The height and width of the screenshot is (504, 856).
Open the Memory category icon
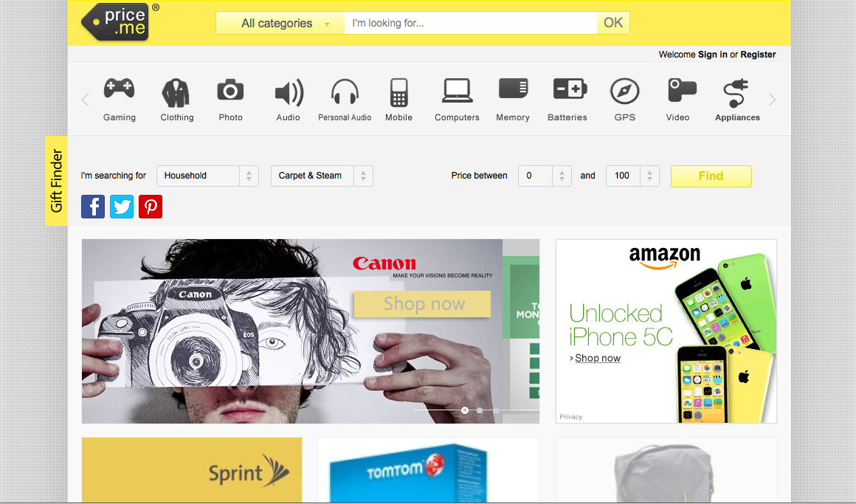[x=513, y=89]
